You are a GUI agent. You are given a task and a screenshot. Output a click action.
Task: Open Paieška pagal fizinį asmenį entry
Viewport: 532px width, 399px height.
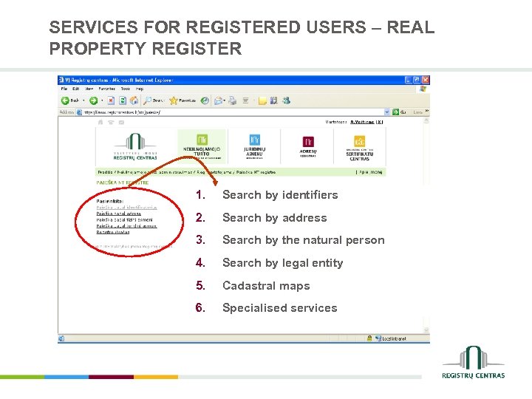(125, 220)
